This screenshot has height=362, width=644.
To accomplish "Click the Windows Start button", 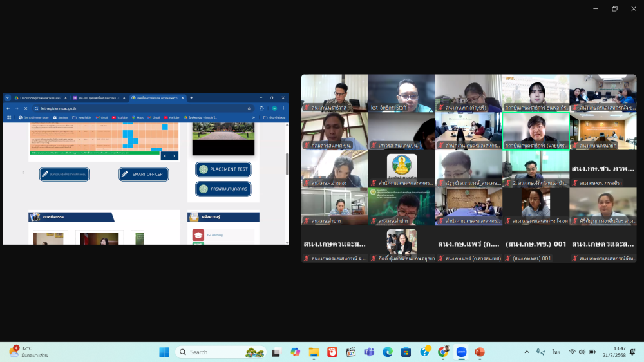I will pyautogui.click(x=164, y=352).
